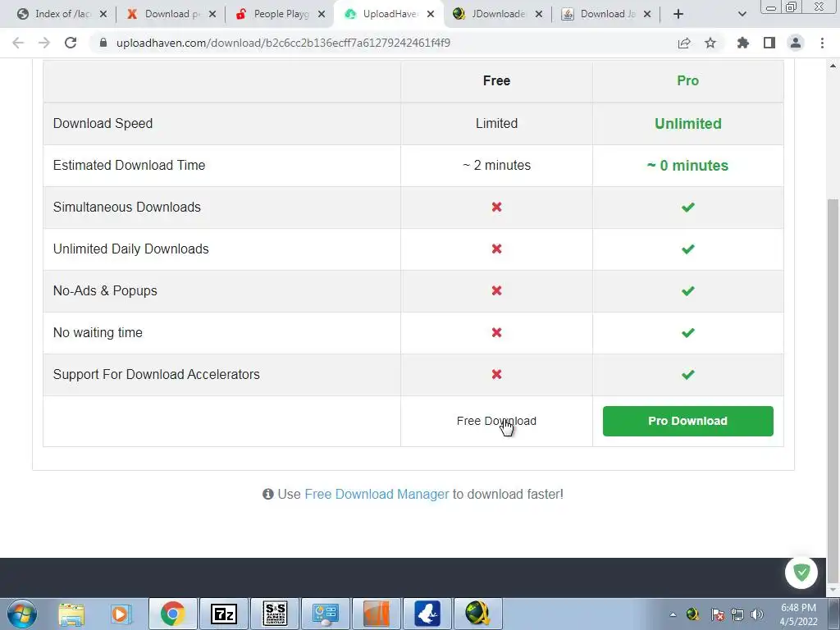
Task: Click the Estimated Download Time label
Action: (129, 165)
